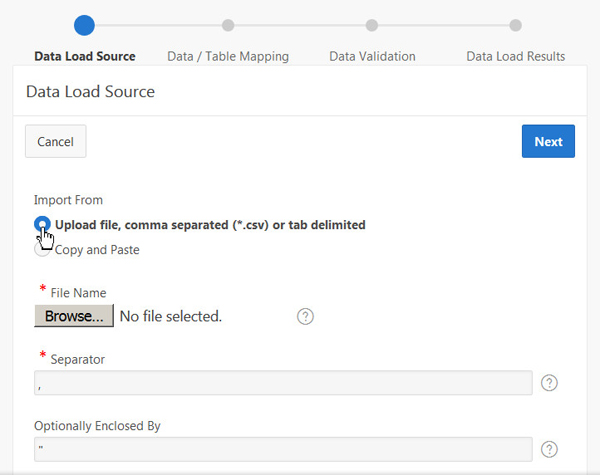The height and width of the screenshot is (475, 600).
Task: Focus the Separator input field
Action: pyautogui.click(x=283, y=383)
